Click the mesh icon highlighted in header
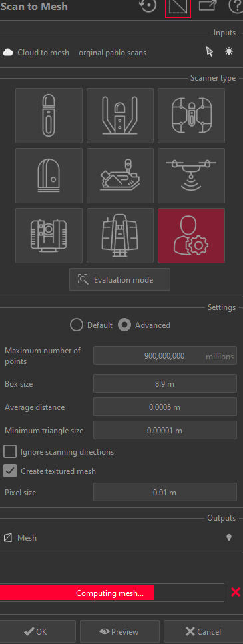This screenshot has width=243, height=644. (178, 7)
